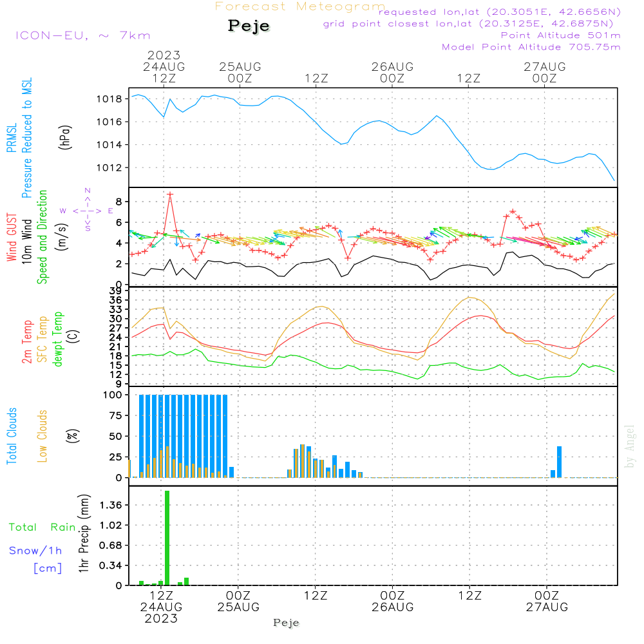Click the Point Altitude 501m label
The image size is (644, 644).
[560, 35]
